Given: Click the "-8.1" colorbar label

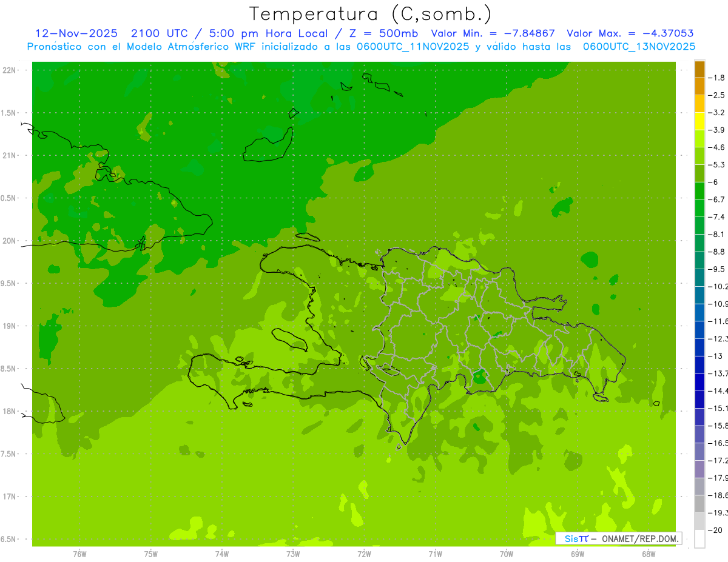Looking at the screenshot, I should [x=717, y=234].
